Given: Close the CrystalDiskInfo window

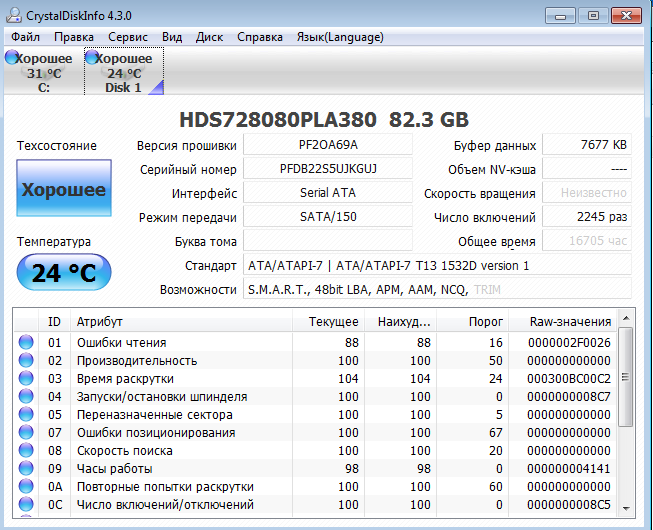Looking at the screenshot, I should [626, 16].
